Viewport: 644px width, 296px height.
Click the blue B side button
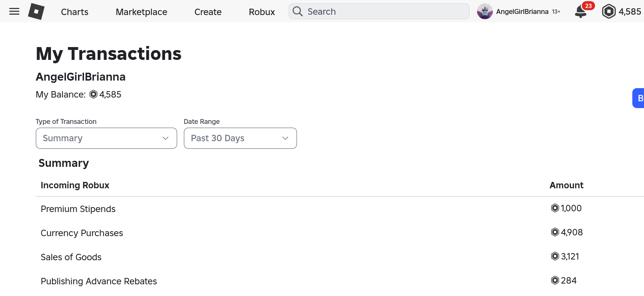638,98
